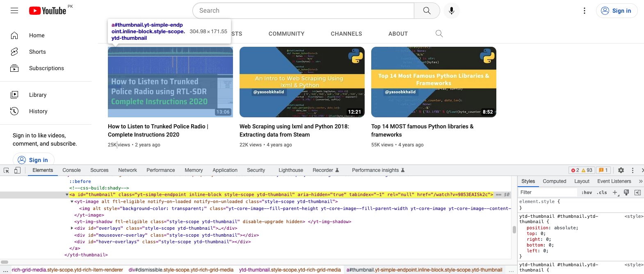The width and height of the screenshot is (644, 274).
Task: Click the channel search magnifier icon
Action: (x=439, y=34)
